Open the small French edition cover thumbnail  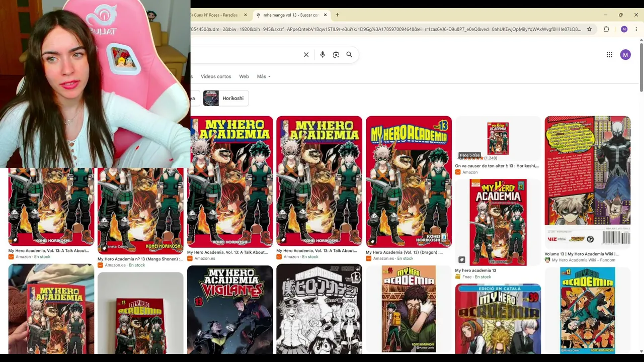tap(498, 138)
